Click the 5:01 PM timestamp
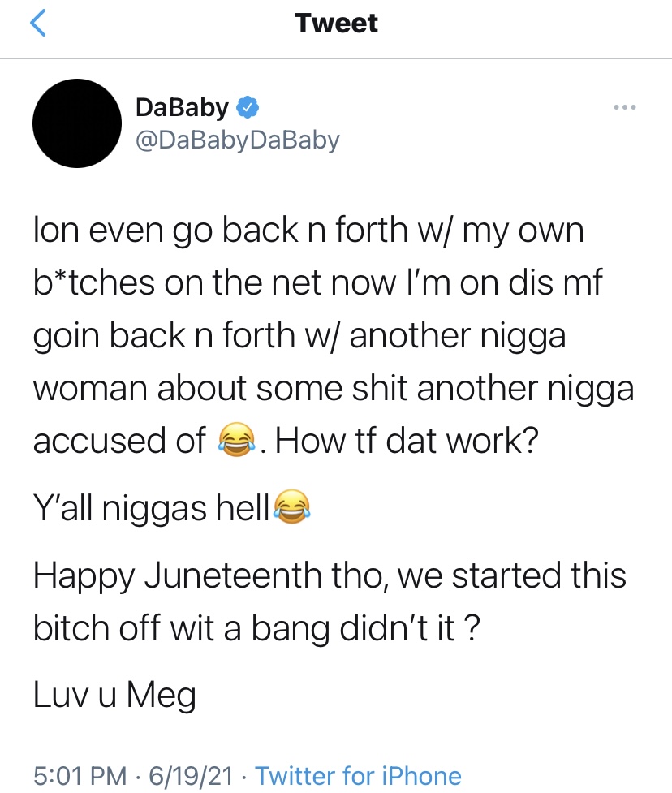The width and height of the screenshot is (672, 793). coord(80,776)
